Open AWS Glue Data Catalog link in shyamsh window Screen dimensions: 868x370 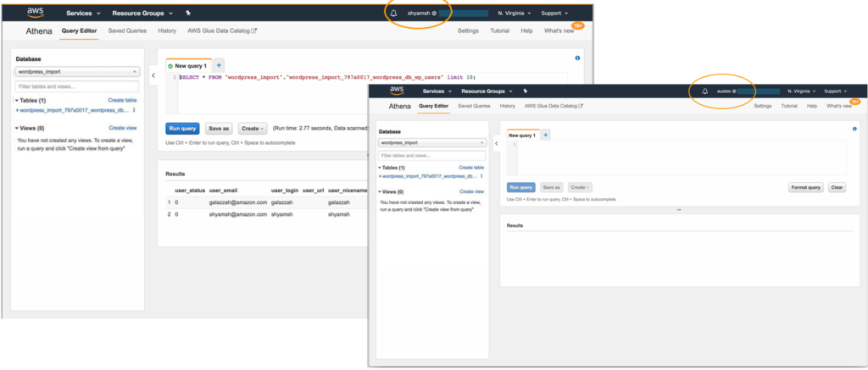tap(222, 31)
